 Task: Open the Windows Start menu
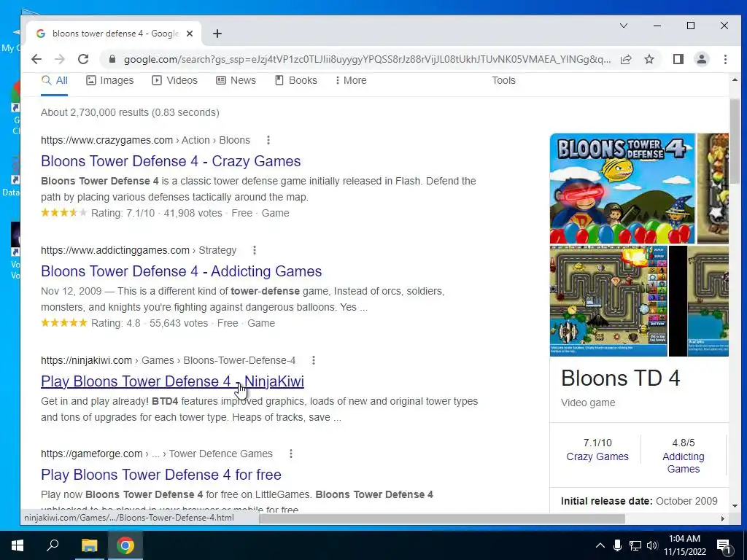tap(18, 545)
